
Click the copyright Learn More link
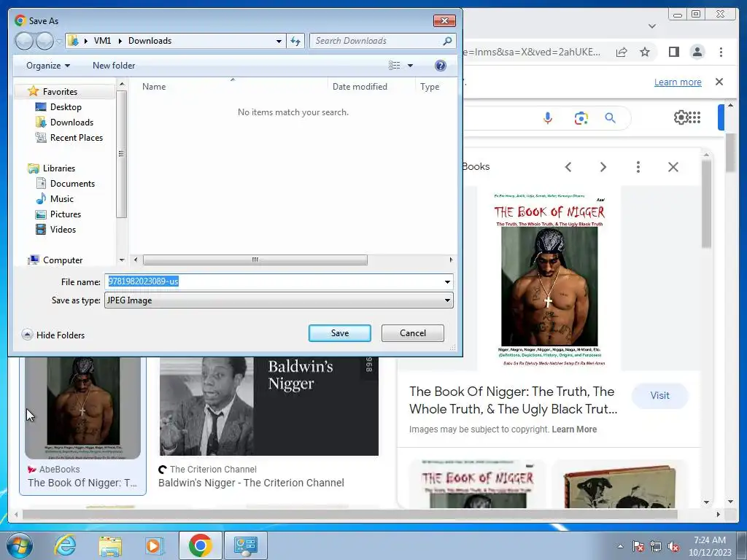click(x=574, y=429)
